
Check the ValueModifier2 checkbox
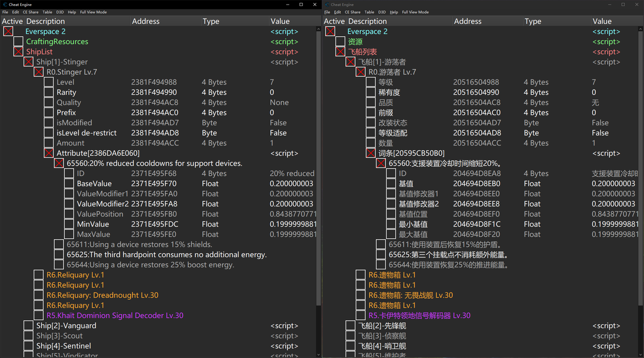click(68, 204)
